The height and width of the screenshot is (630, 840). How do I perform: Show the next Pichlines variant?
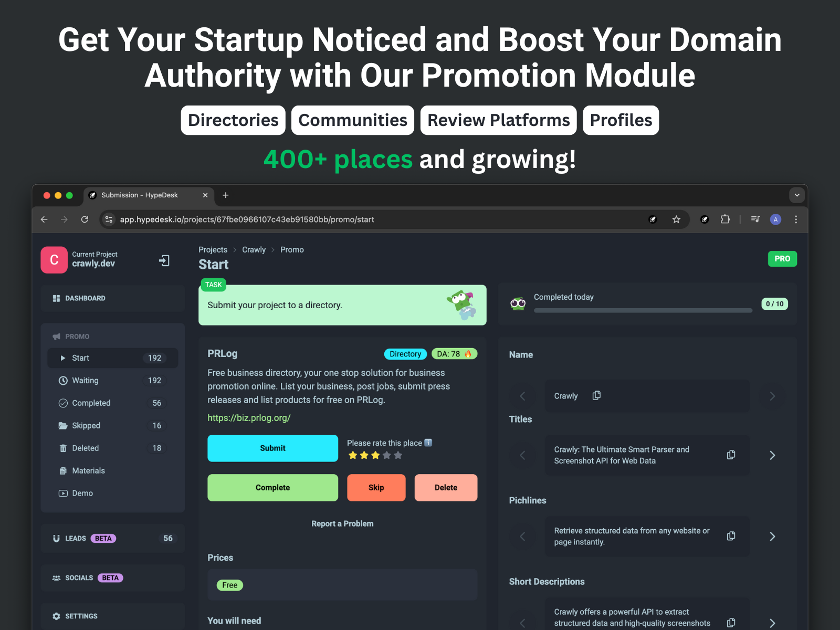click(x=772, y=536)
